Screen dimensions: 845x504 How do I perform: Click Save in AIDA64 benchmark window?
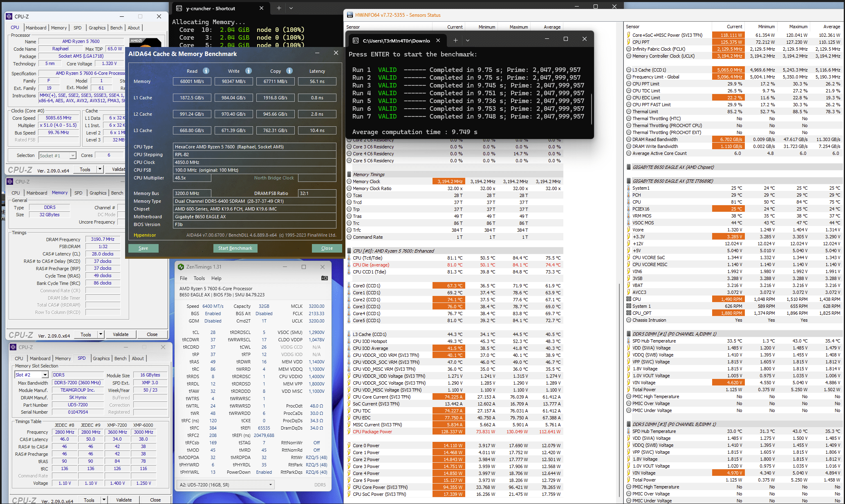[x=143, y=248]
